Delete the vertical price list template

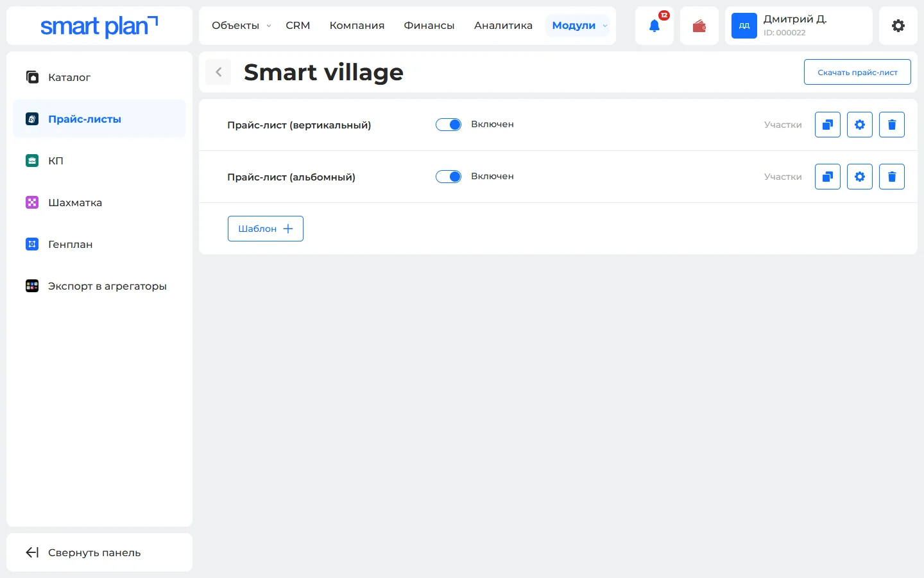pos(892,125)
